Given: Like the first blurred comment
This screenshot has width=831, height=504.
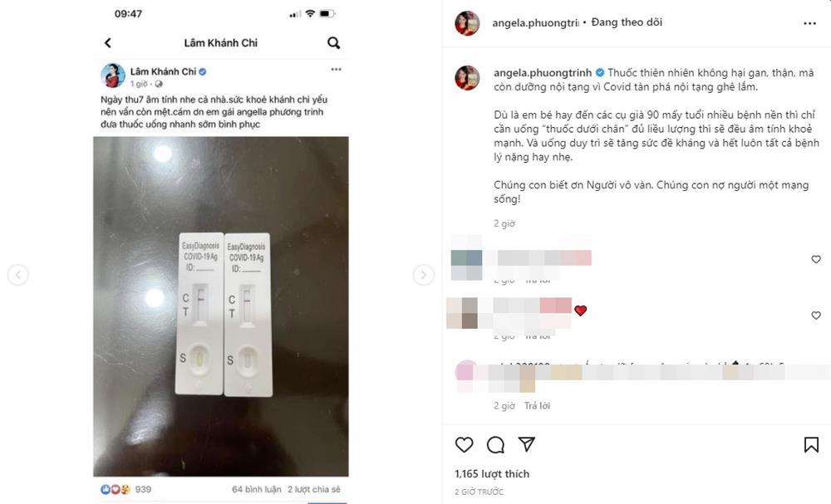Looking at the screenshot, I should tap(816, 259).
